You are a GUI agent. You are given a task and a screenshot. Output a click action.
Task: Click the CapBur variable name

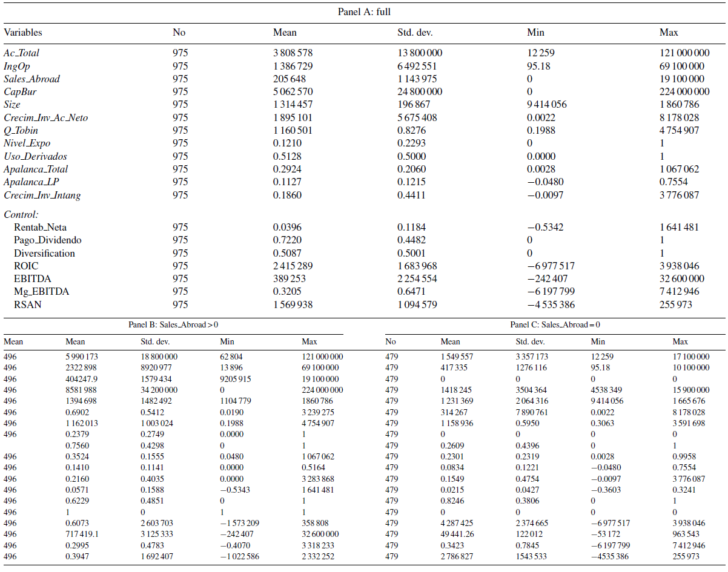[18, 92]
